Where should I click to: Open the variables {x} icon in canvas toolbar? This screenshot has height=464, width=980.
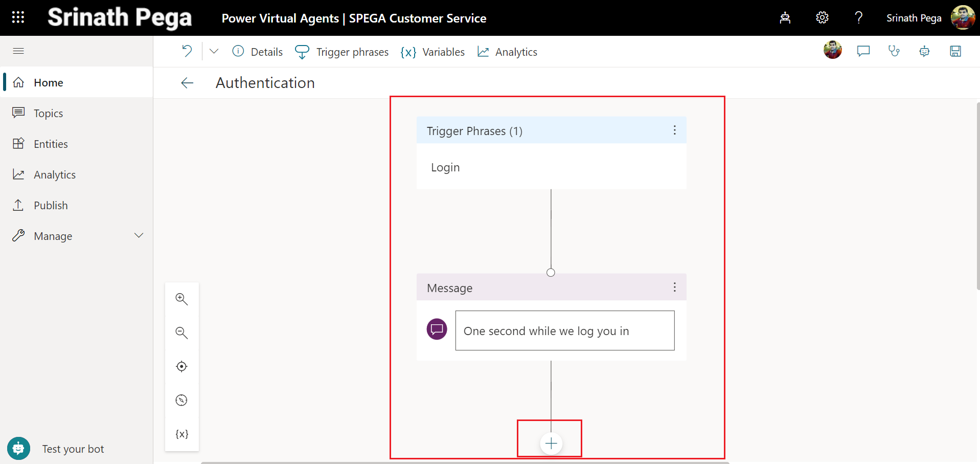point(181,434)
